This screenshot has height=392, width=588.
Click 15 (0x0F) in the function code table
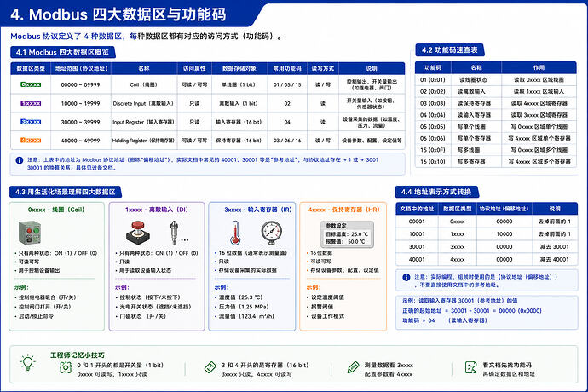pyautogui.click(x=432, y=150)
